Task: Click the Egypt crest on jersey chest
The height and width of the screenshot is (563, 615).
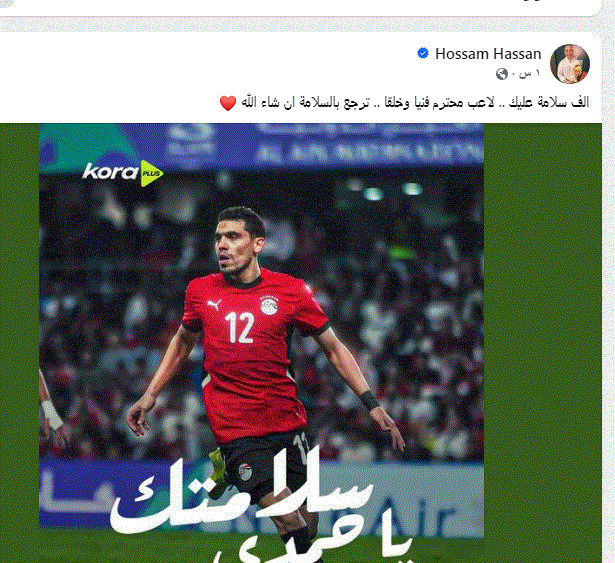Action: tap(269, 306)
